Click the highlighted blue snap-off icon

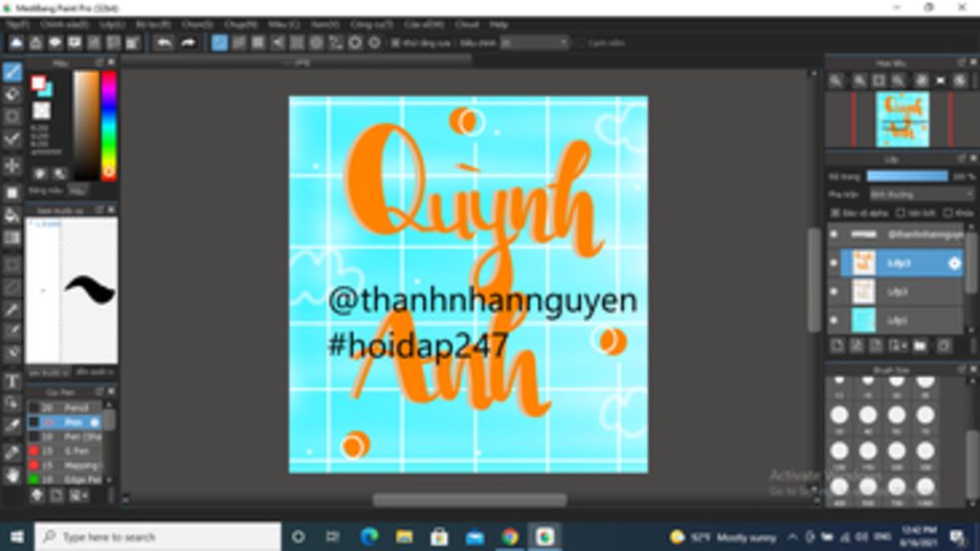[x=219, y=42]
